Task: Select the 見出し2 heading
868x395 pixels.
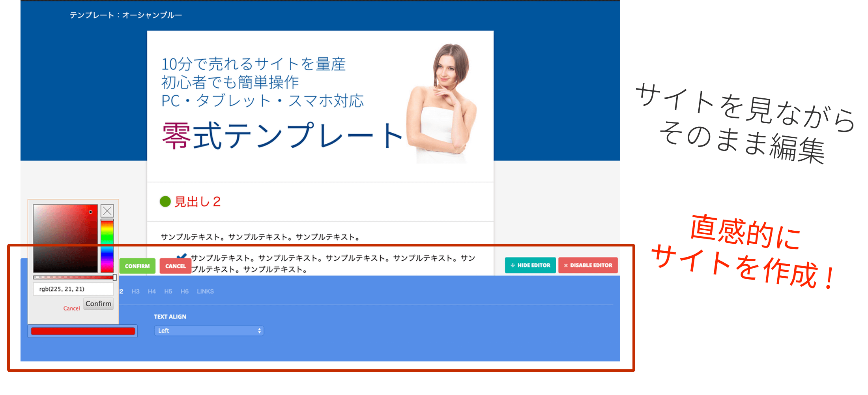Action: click(197, 202)
